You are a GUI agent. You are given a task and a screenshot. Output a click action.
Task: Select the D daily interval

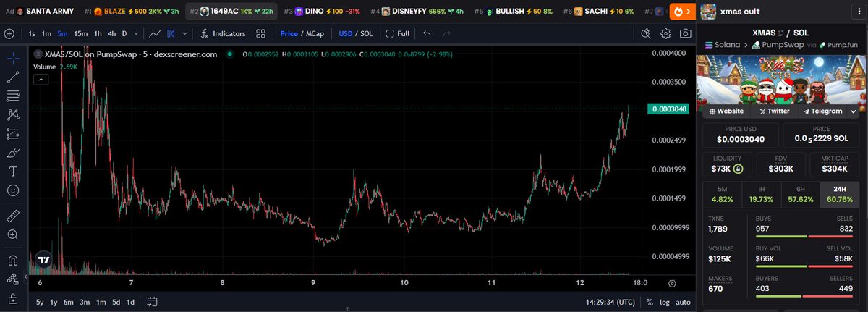click(x=124, y=33)
